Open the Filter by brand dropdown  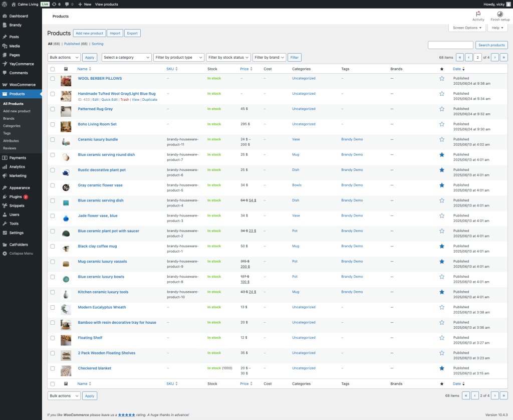269,57
